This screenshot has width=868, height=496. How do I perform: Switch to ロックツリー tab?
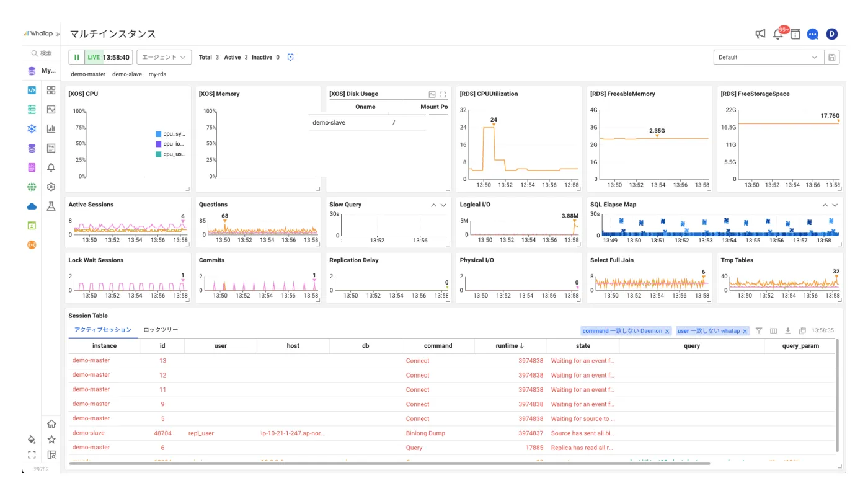coord(161,330)
